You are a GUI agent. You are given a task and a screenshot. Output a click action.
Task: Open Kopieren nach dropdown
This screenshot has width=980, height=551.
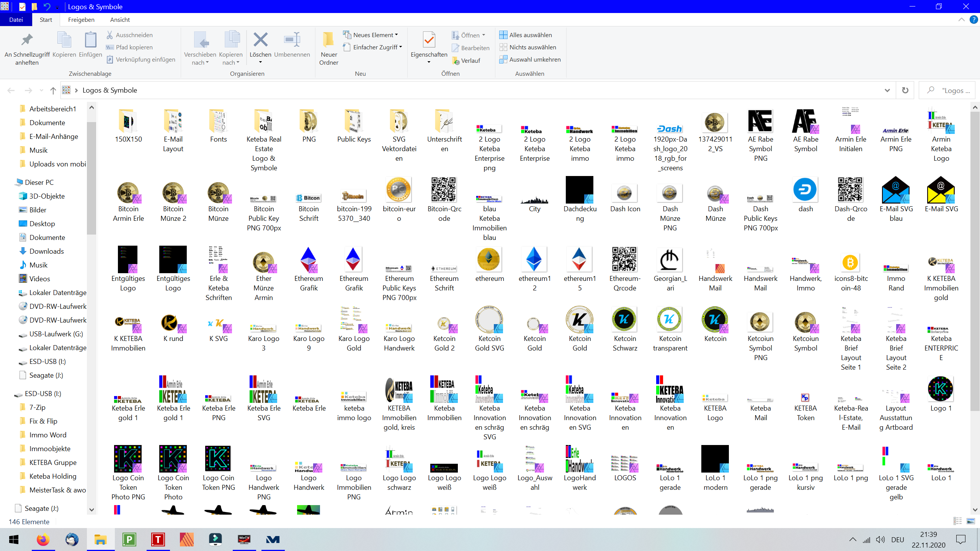click(231, 49)
